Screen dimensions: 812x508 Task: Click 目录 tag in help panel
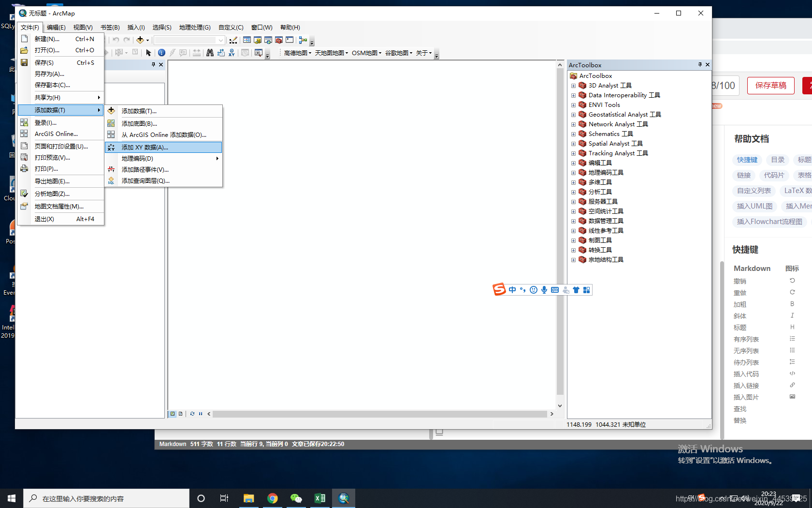pos(778,160)
